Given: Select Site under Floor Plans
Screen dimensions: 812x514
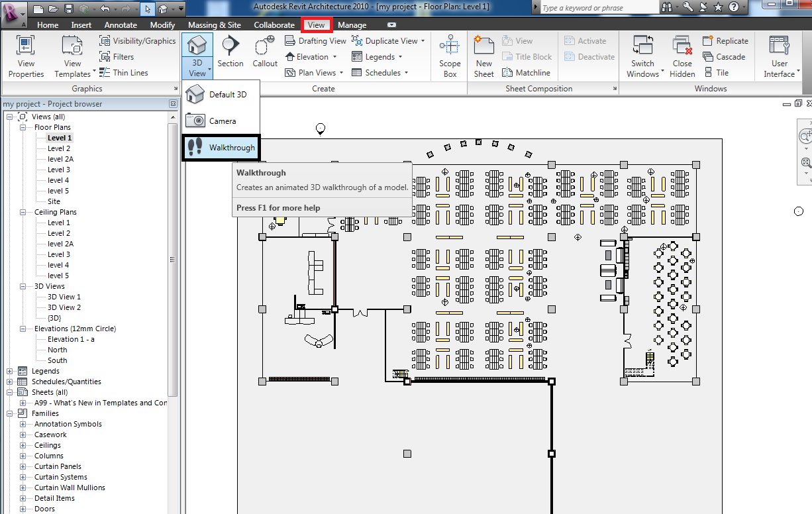Looking at the screenshot, I should coord(54,201).
